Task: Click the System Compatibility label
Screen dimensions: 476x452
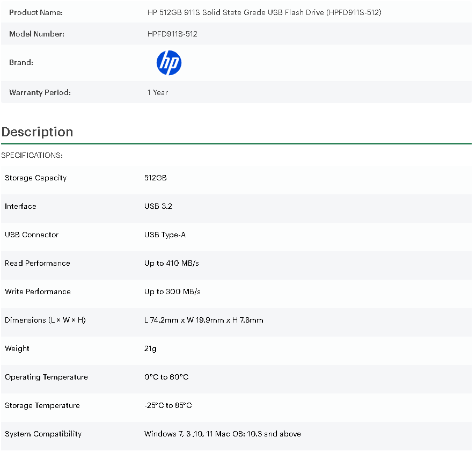Action: coord(43,434)
